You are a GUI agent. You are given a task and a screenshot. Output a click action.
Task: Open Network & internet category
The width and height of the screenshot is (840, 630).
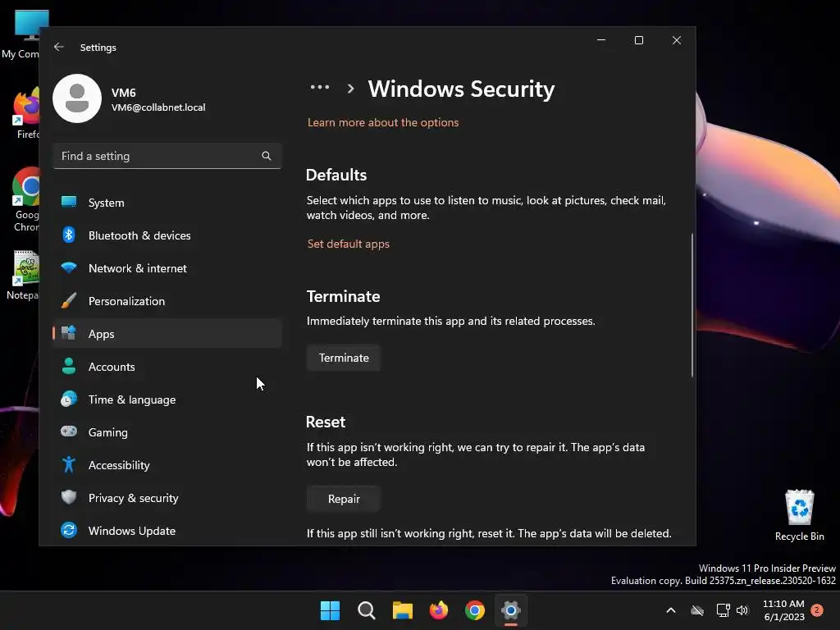pos(167,268)
